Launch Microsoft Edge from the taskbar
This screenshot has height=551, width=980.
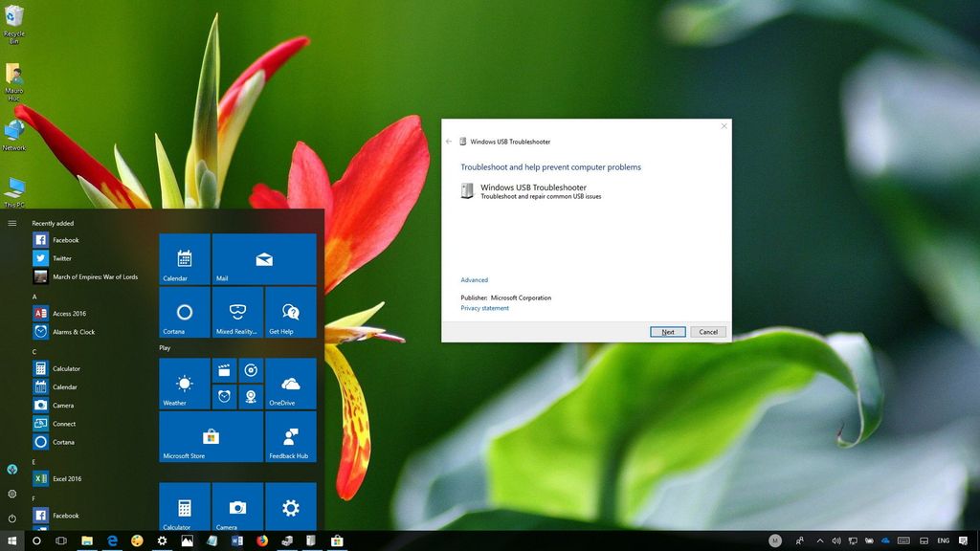113,540
